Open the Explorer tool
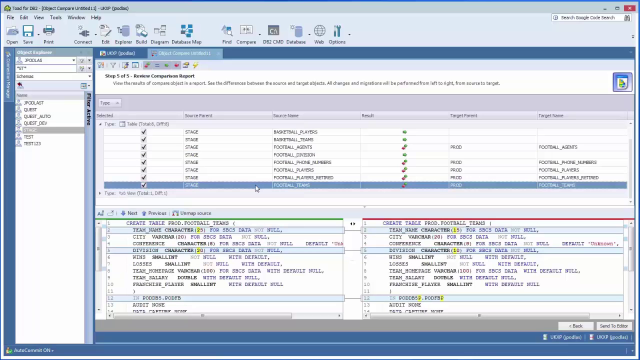This screenshot has height=360, width=640. [123, 34]
